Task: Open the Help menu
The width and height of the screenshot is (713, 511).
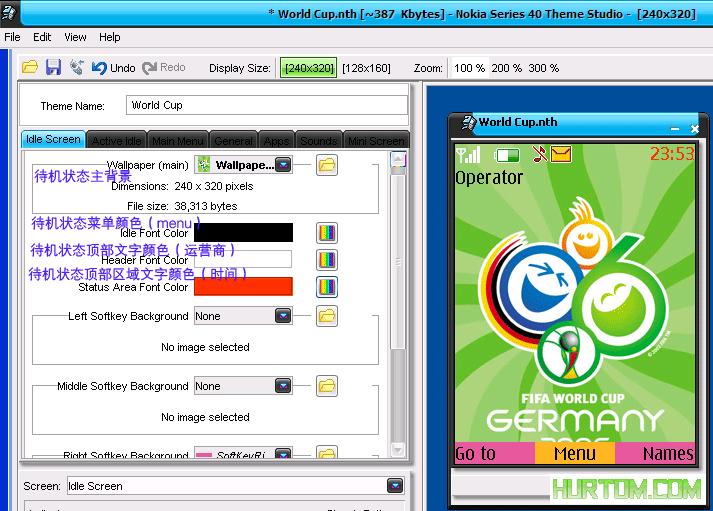Action: (110, 37)
